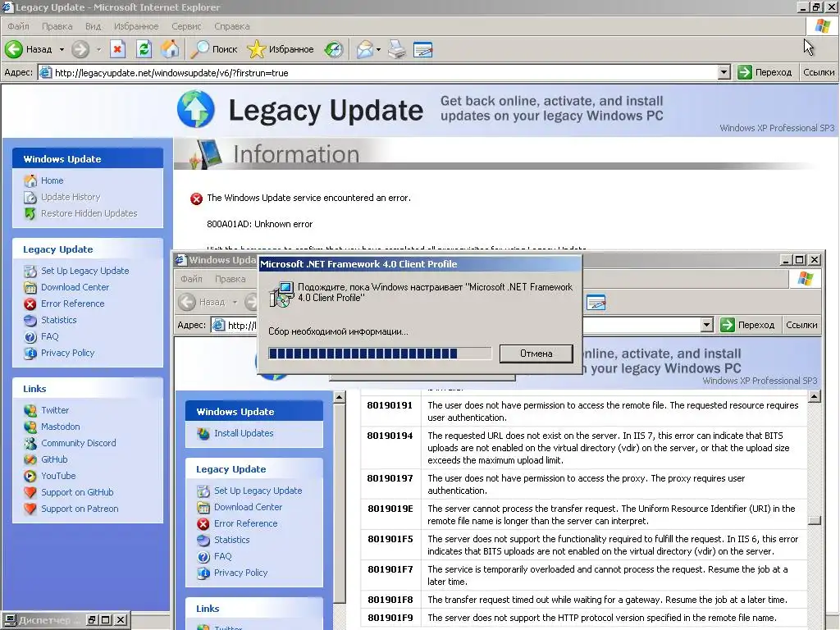840x630 pixels.
Task: Click Privacy Policy in second window sidebar
Action: tap(240, 573)
